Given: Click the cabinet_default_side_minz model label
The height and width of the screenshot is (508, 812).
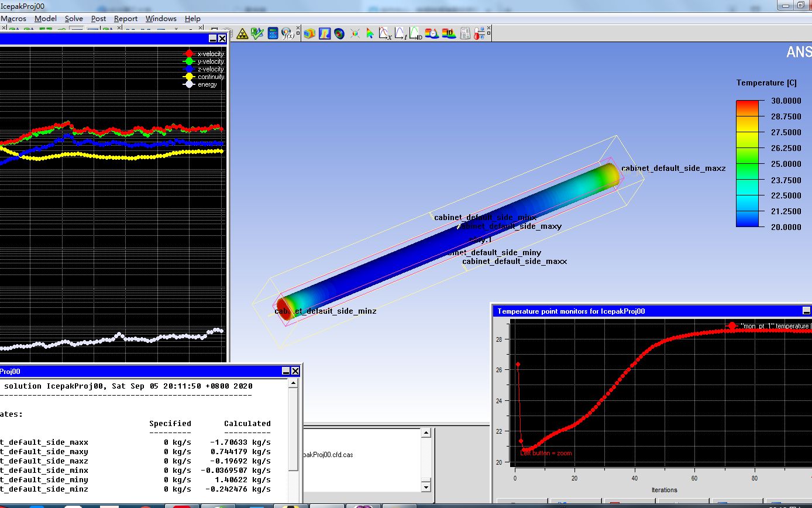Looking at the screenshot, I should click(x=325, y=311).
